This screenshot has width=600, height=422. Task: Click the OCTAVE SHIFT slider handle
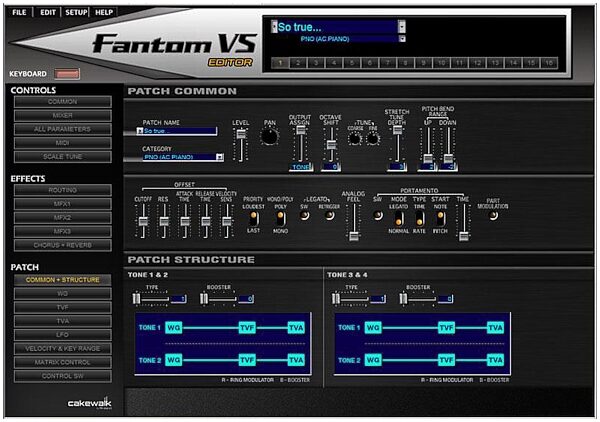pyautogui.click(x=331, y=145)
